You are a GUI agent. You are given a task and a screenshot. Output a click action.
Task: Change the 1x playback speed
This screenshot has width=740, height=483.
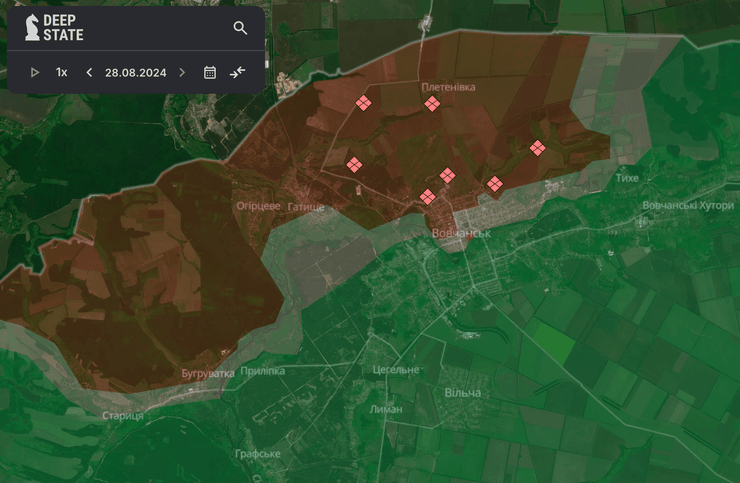[x=62, y=72]
